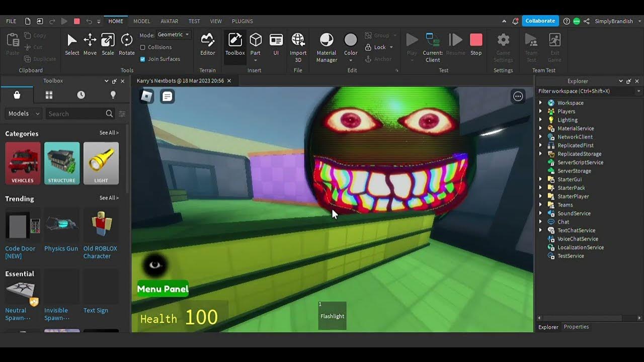This screenshot has height=362, width=644.
Task: Select ServerScriptService in Explorer
Action: coord(580,162)
